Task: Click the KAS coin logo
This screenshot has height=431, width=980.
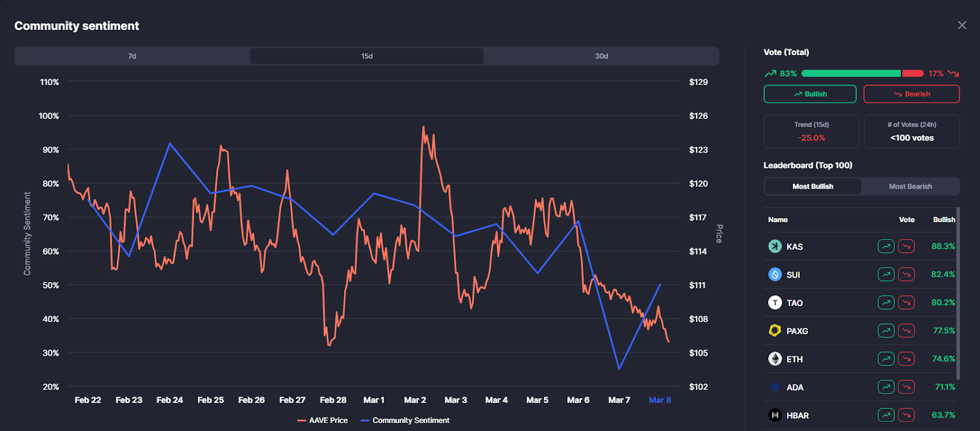Action: [775, 246]
